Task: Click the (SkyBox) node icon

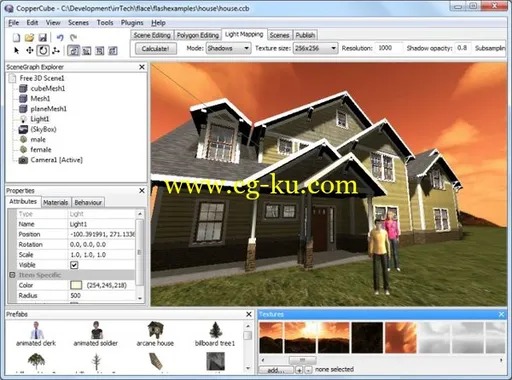Action: (23, 129)
